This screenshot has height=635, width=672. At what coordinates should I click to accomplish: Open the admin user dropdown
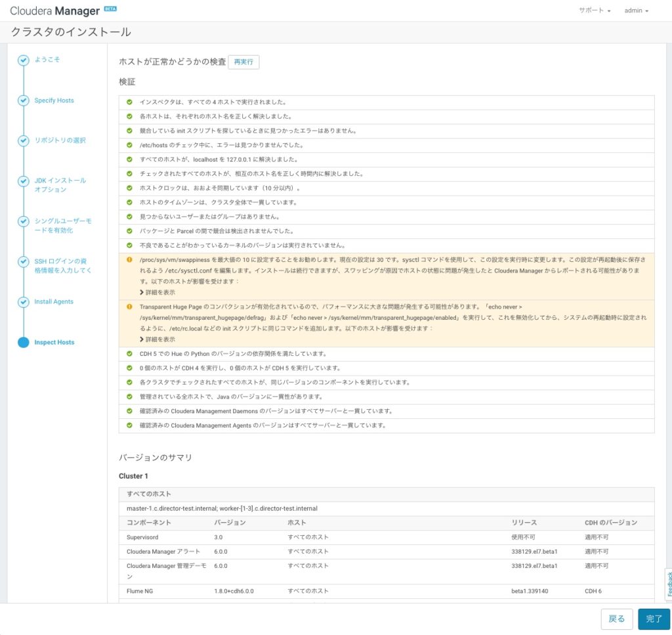(x=636, y=11)
